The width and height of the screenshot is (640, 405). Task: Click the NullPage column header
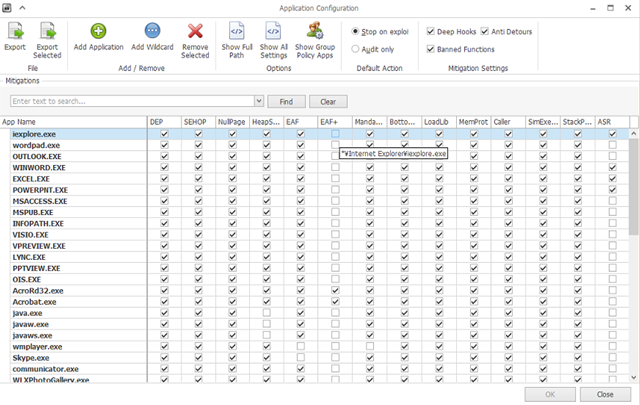[232, 122]
